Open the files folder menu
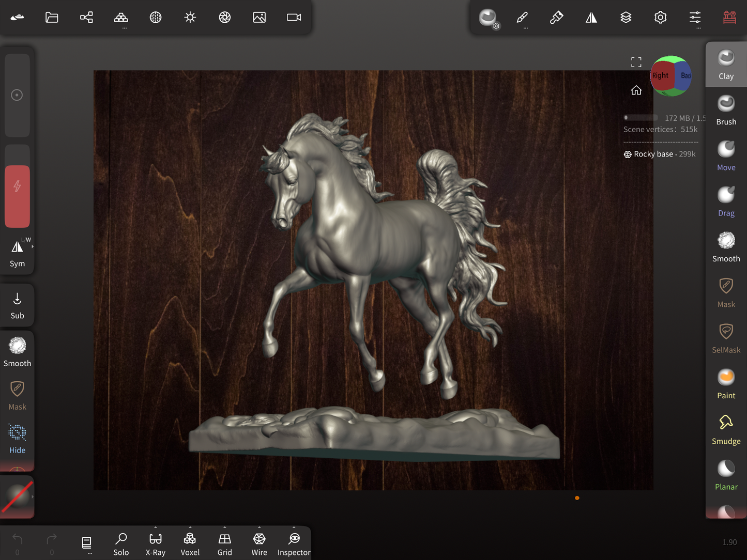Image resolution: width=747 pixels, height=560 pixels. [x=52, y=18]
